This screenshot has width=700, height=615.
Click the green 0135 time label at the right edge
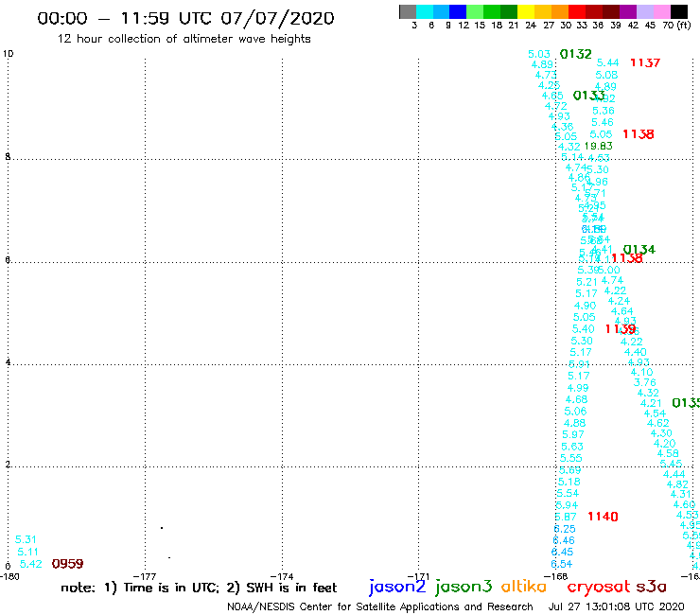click(686, 403)
